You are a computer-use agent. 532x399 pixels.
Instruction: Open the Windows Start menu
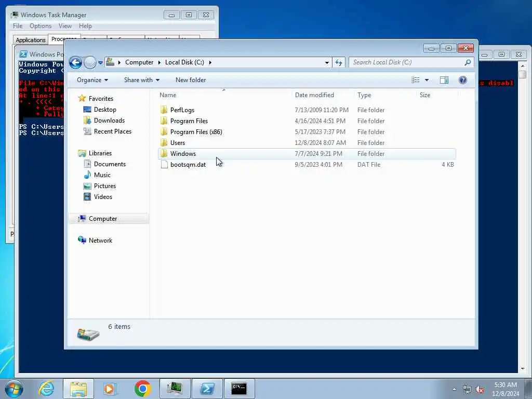14,389
